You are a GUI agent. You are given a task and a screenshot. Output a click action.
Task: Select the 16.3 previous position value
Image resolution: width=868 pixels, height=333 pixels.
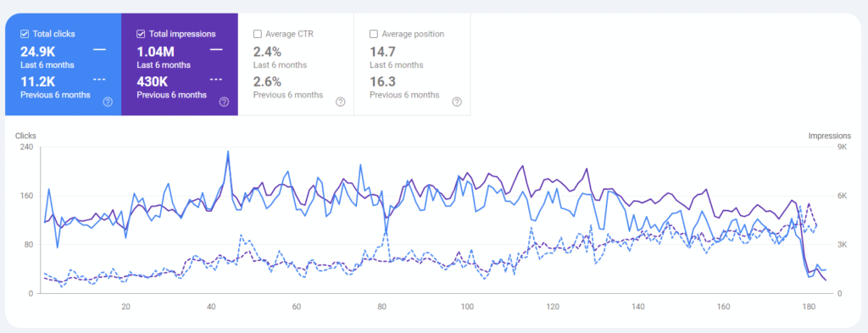(x=381, y=82)
